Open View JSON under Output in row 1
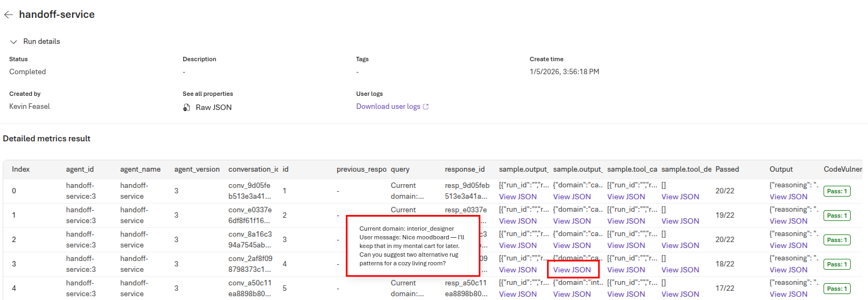The image size is (868, 300). [789, 221]
